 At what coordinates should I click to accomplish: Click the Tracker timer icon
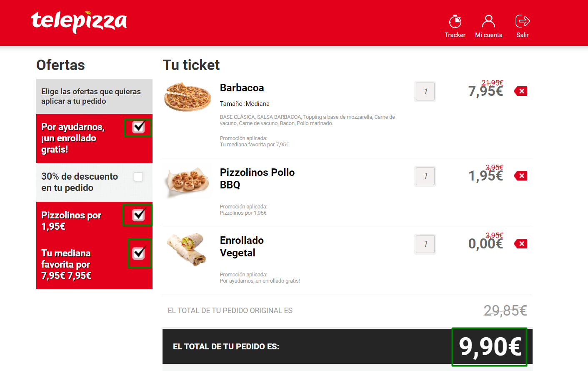[455, 20]
